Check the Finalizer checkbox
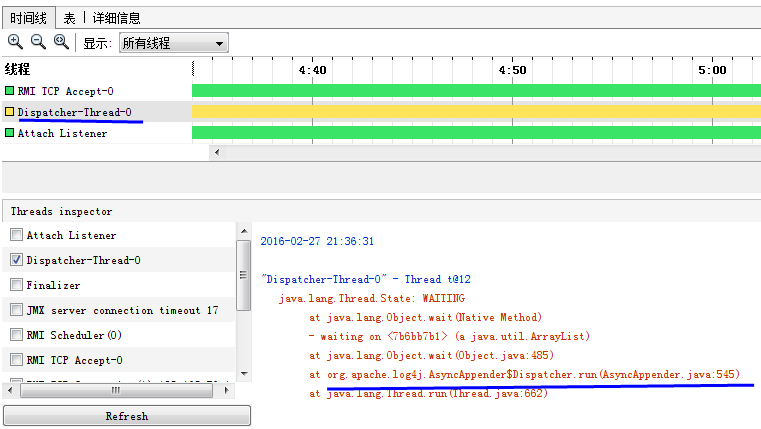 coord(16,285)
